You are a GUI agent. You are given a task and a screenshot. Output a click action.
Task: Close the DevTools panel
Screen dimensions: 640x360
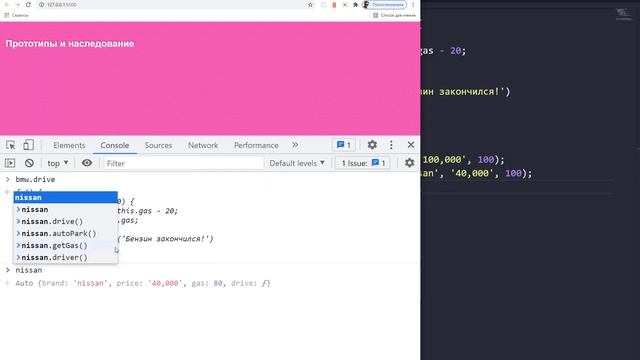(411, 145)
